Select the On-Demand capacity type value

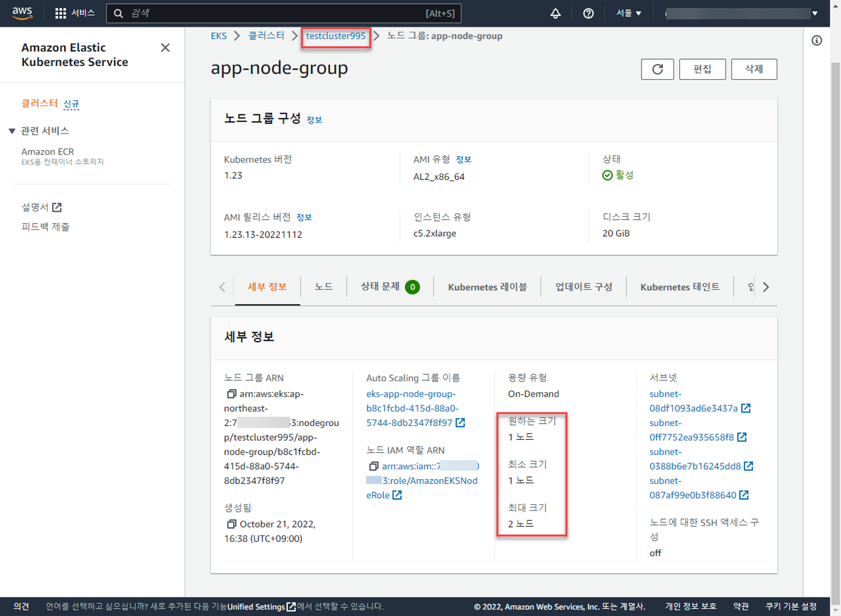point(533,394)
